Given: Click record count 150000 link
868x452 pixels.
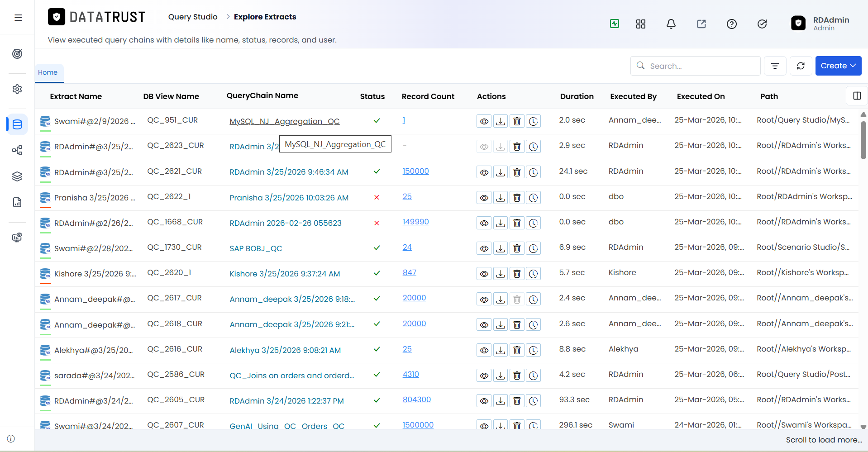Looking at the screenshot, I should [415, 171].
